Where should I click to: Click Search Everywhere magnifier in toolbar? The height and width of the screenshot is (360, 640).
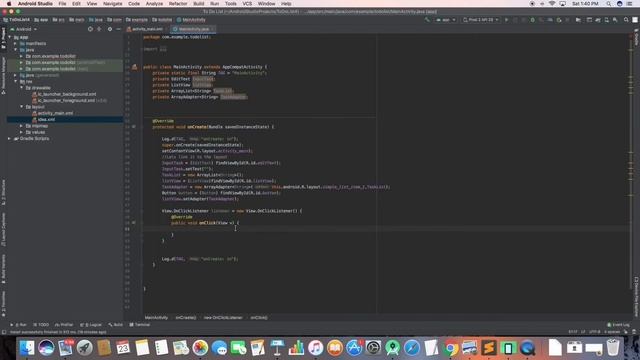626,20
